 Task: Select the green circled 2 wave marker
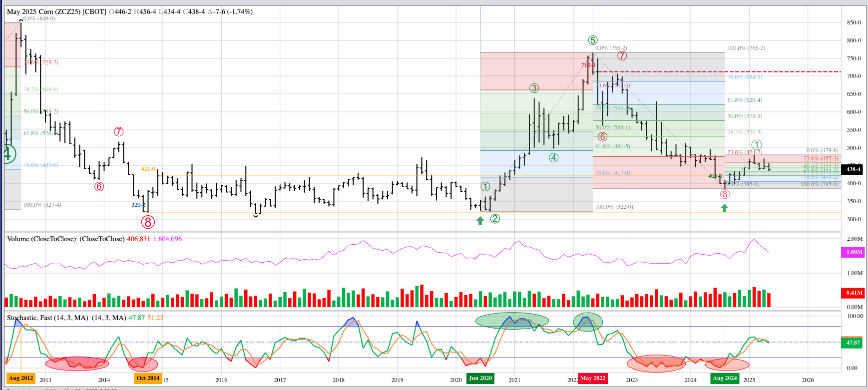point(495,219)
